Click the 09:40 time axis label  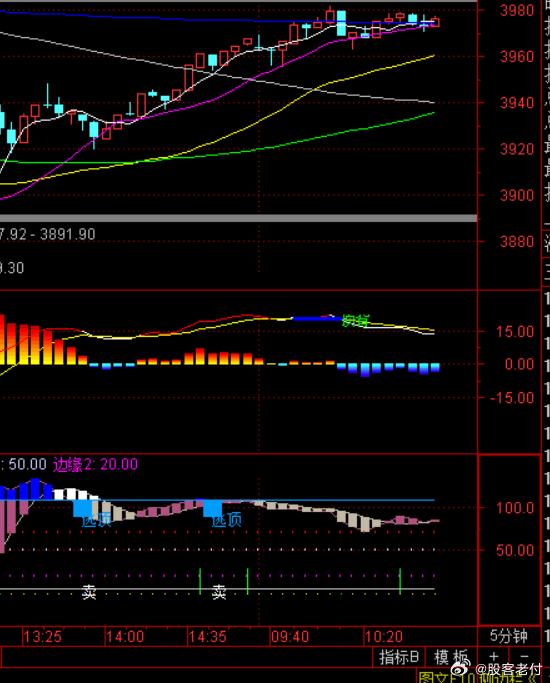[290, 637]
